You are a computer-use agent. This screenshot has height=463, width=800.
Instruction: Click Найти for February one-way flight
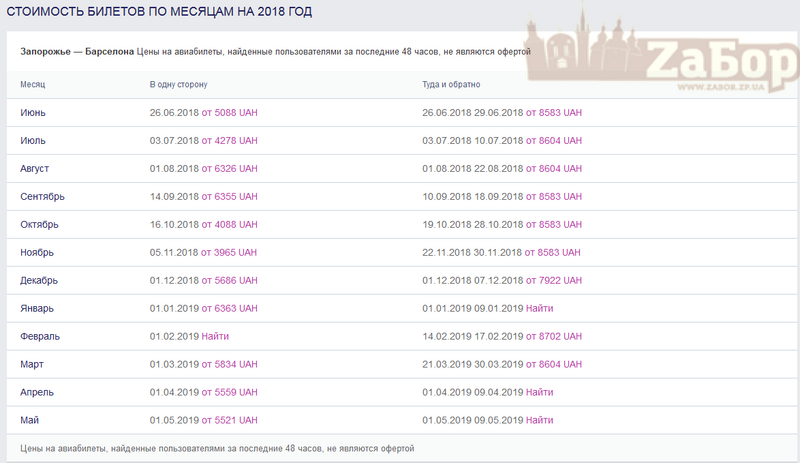(x=215, y=337)
